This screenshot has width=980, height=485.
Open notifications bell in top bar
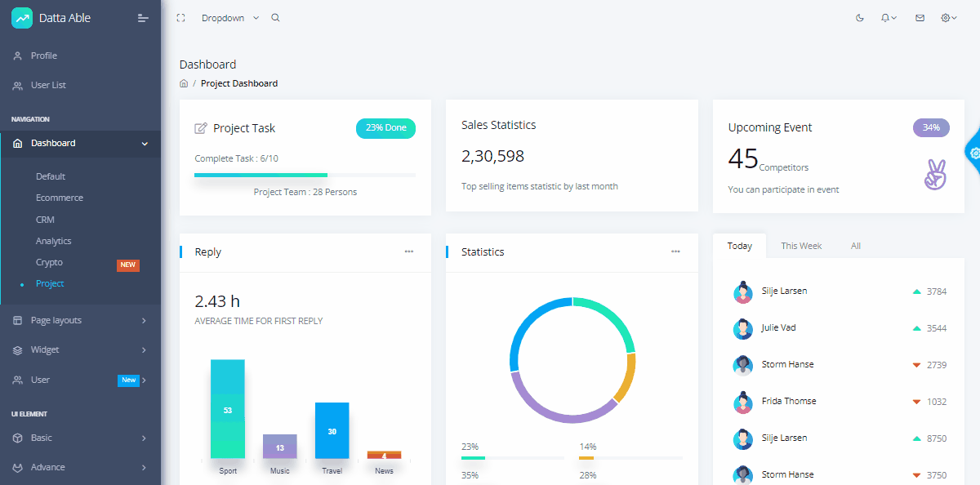coord(889,18)
